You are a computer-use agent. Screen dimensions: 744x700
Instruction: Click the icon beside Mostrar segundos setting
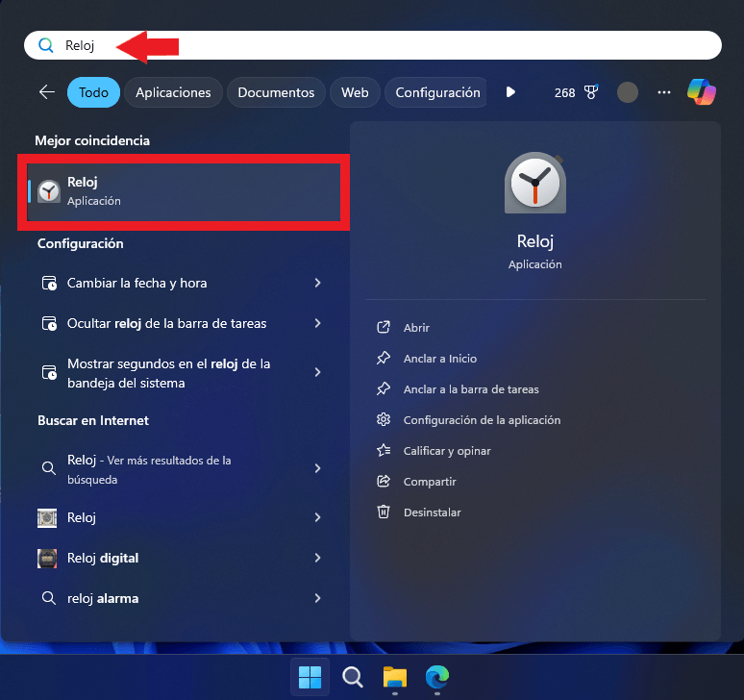[49, 373]
